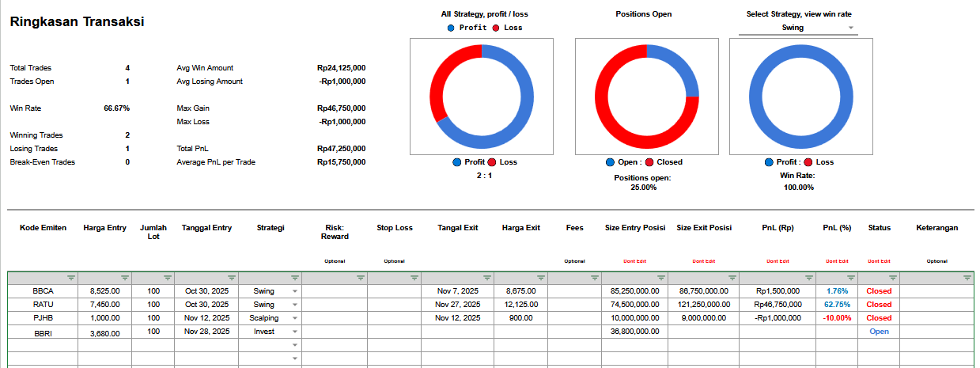Open the Harga Exit filter icon
The height and width of the screenshot is (368, 980).
[541, 278]
